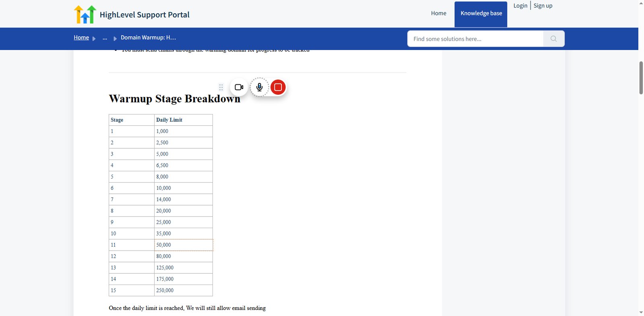Click the stage 15 number cell
The image size is (644, 316).
(x=132, y=290)
